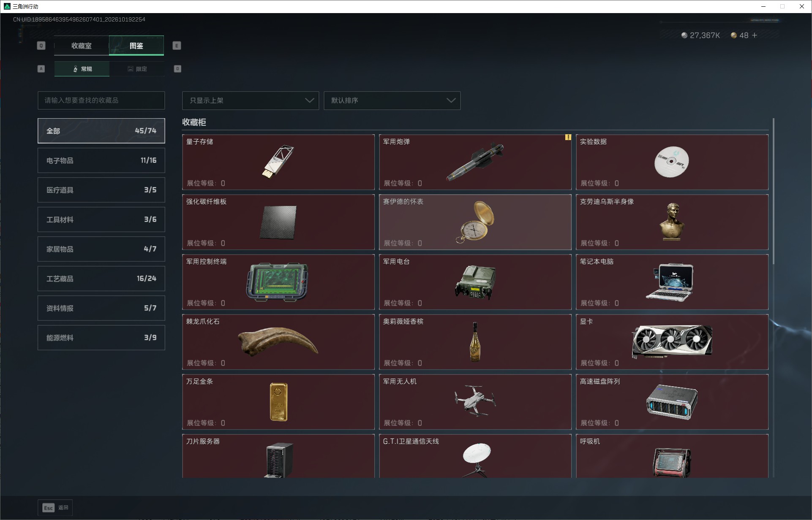
Task: Select the 限定 sub-tab
Action: coord(137,69)
